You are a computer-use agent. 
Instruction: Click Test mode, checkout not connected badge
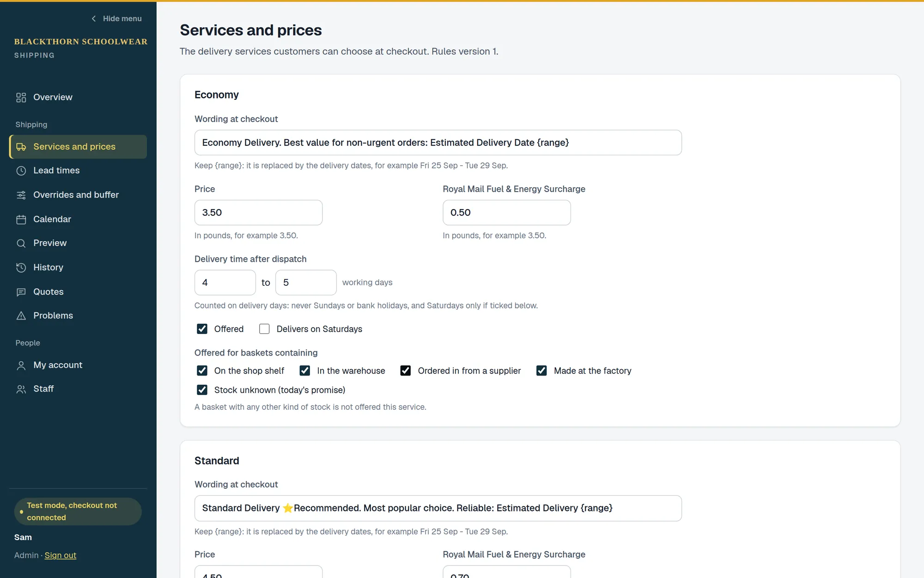[x=78, y=511]
